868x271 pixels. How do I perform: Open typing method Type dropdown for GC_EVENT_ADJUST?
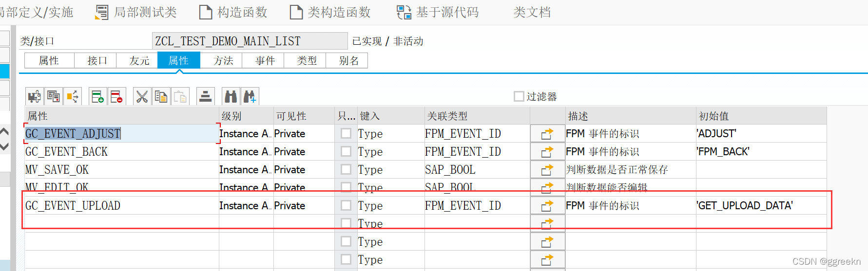coord(391,134)
